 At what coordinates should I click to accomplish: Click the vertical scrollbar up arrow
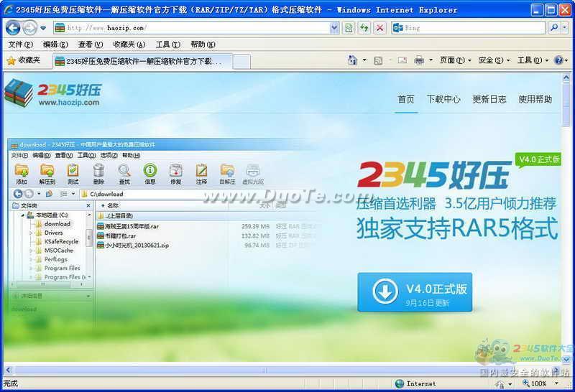[x=566, y=78]
